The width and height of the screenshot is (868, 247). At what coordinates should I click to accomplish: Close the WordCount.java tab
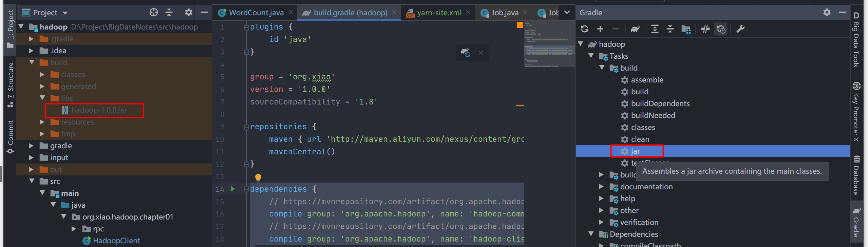coord(291,12)
